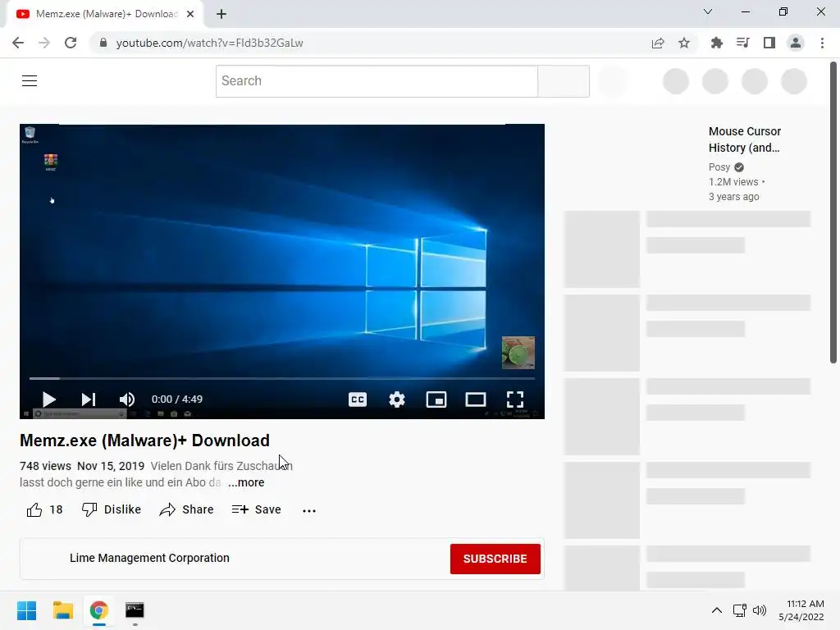Open Lime Management Corporation channel
This screenshot has height=630, width=840.
click(x=149, y=558)
